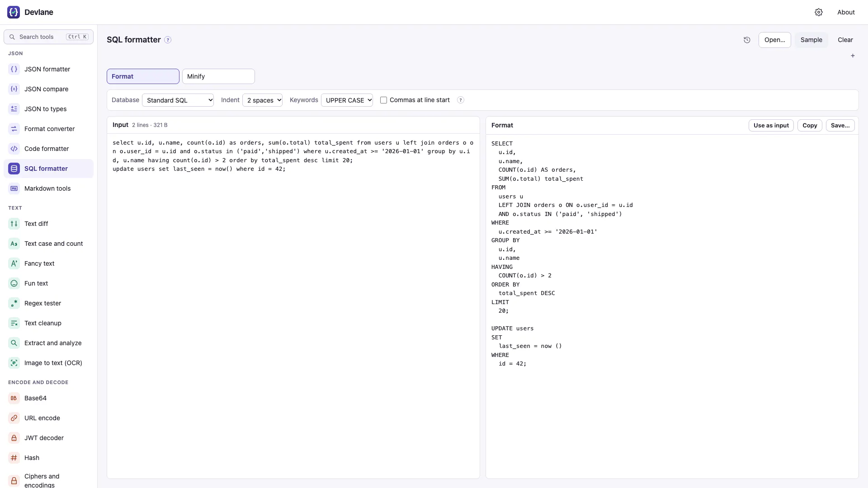Open Text cleanup tool
Image resolution: width=868 pixels, height=488 pixels.
pos(48,323)
